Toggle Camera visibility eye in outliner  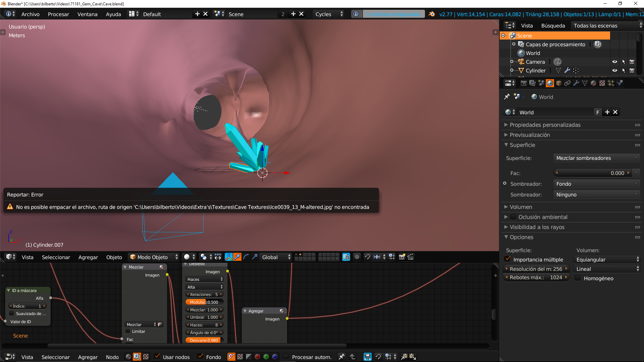[x=614, y=62]
